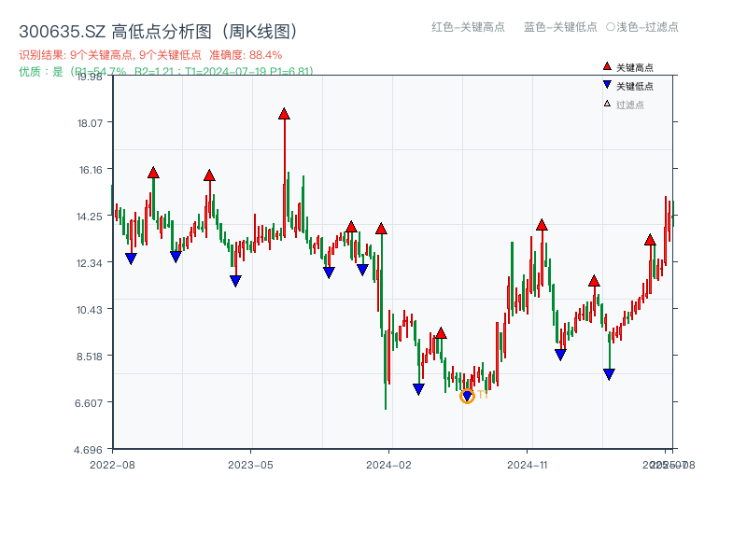Viewport: 747px width, 560px height.
Task: Pick the blue key-low marker nearest before 2024-02
Action: point(362,270)
